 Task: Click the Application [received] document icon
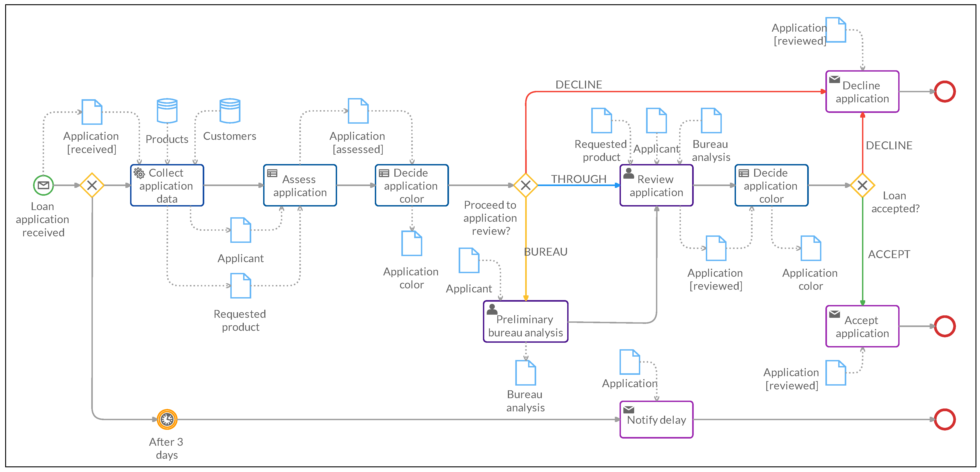92,112
